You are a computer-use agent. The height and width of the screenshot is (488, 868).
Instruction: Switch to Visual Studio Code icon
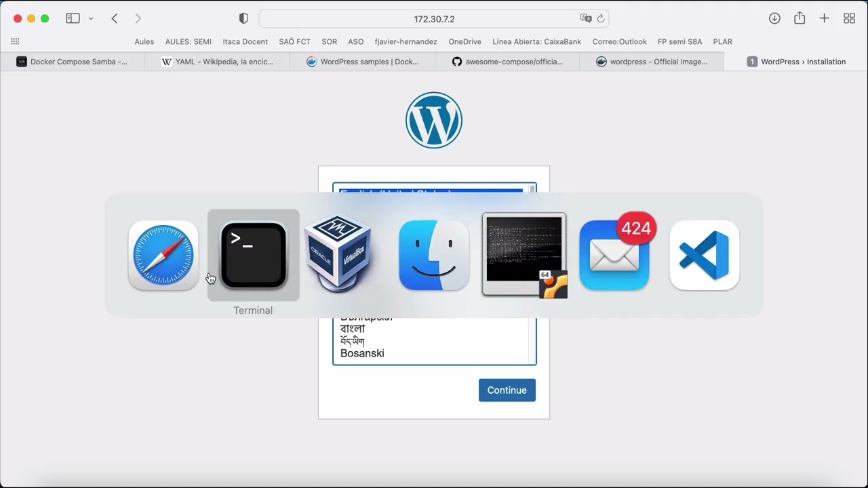705,255
